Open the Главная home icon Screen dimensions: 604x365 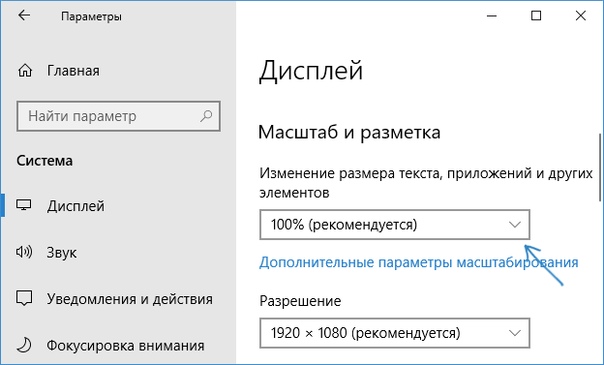tap(25, 71)
